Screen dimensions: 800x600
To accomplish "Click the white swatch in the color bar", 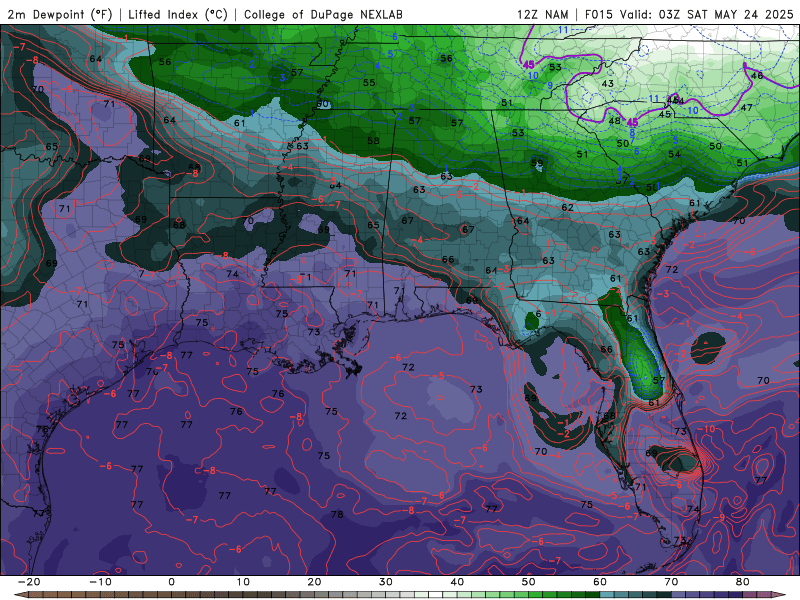I will pyautogui.click(x=436, y=595).
